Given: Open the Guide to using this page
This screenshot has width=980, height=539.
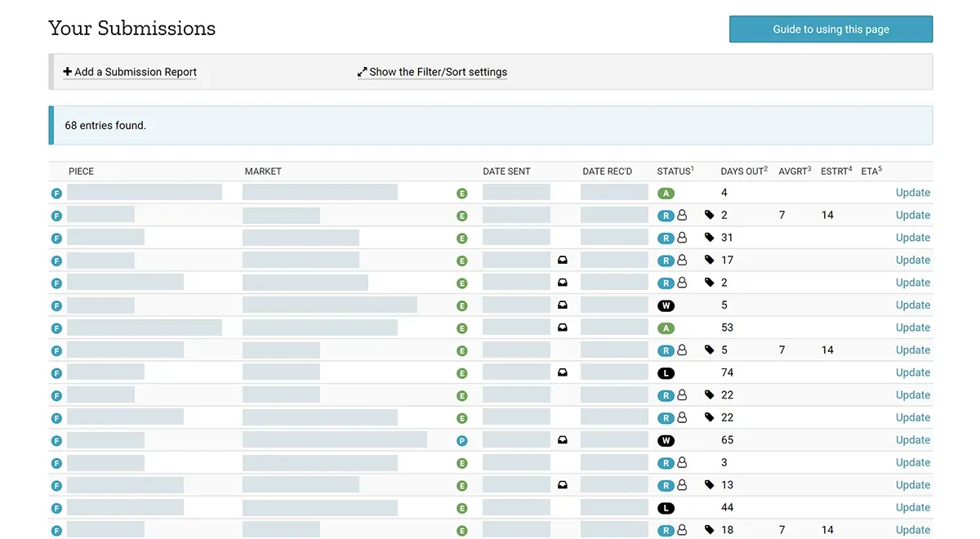Looking at the screenshot, I should 831,29.
